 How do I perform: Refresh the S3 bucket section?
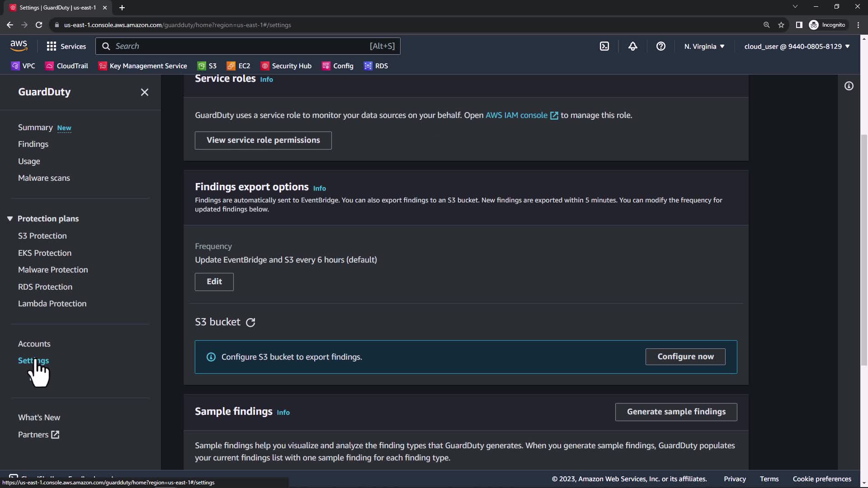tap(250, 322)
